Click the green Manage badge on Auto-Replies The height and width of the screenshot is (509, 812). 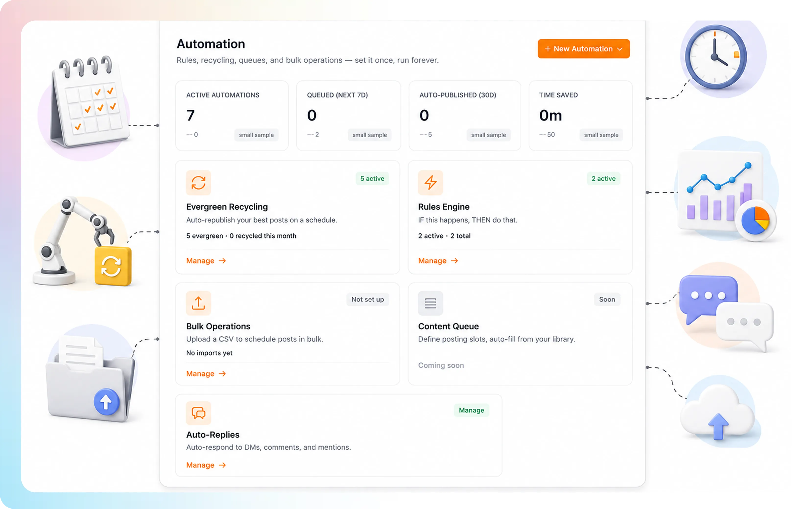click(x=471, y=410)
